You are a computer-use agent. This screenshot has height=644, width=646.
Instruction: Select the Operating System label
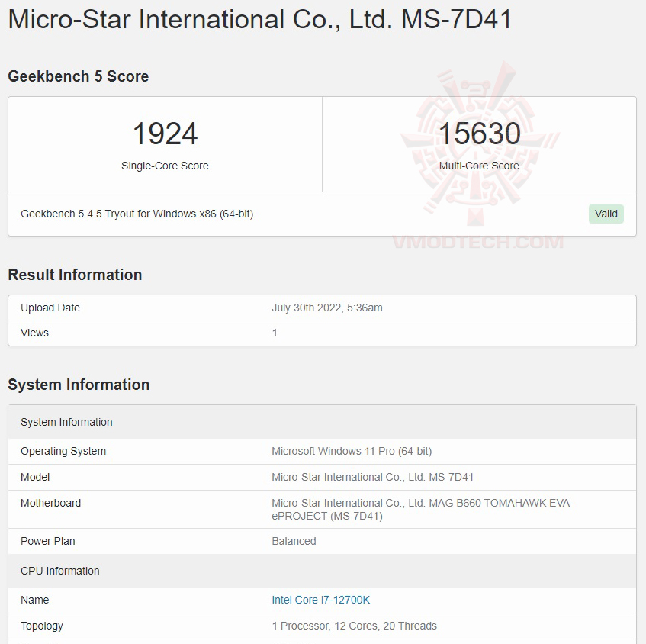(63, 451)
